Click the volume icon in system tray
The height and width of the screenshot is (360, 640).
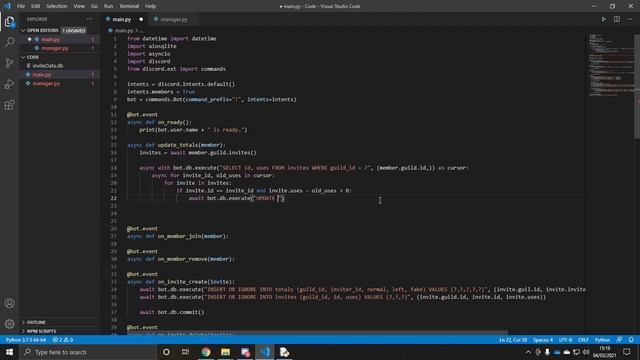click(586, 352)
